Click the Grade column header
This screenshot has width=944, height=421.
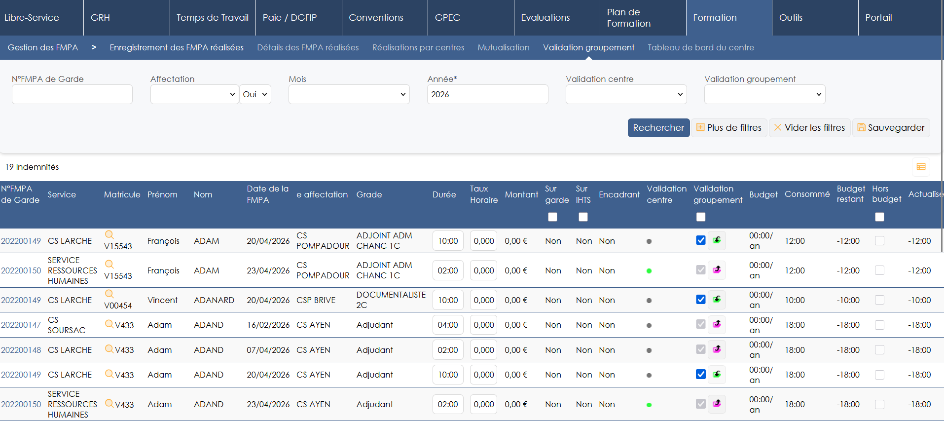pos(368,195)
